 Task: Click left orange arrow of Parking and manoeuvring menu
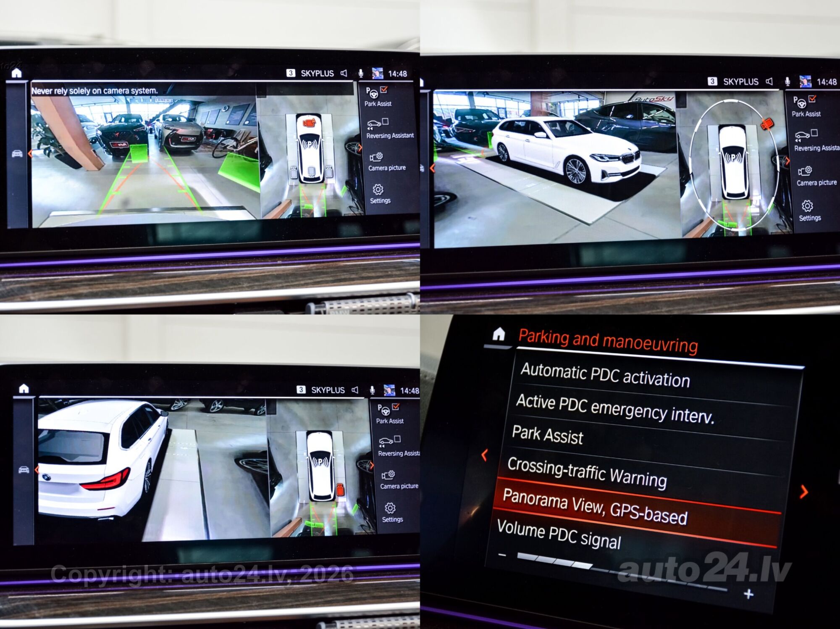click(485, 455)
